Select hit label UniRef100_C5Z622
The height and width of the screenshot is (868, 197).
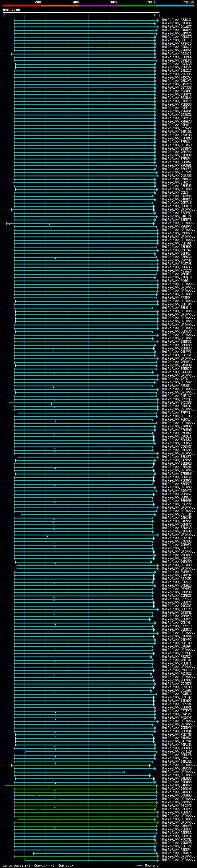[177, 128]
